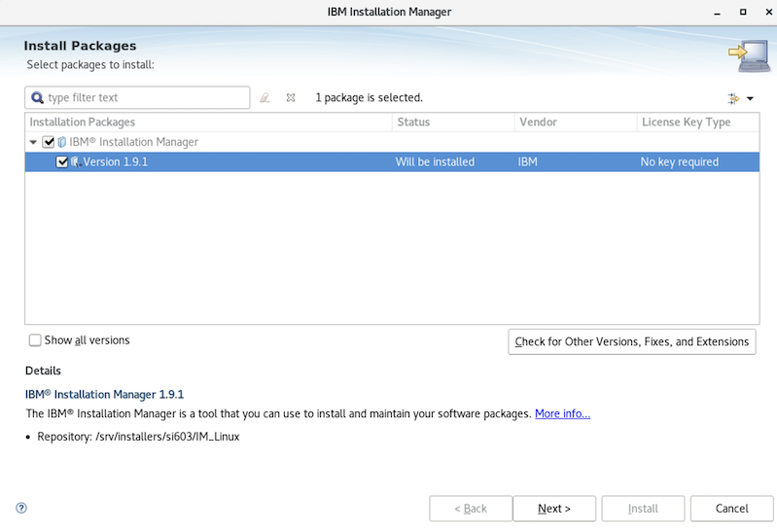777x532 pixels.
Task: Enable Show all versions checkbox
Action: 35,340
